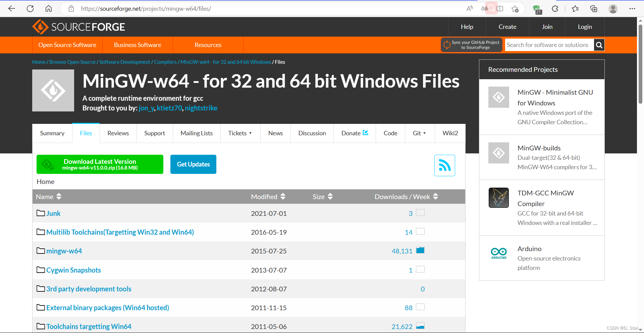
Task: Open read aloud icon in address bar
Action: pos(470,9)
